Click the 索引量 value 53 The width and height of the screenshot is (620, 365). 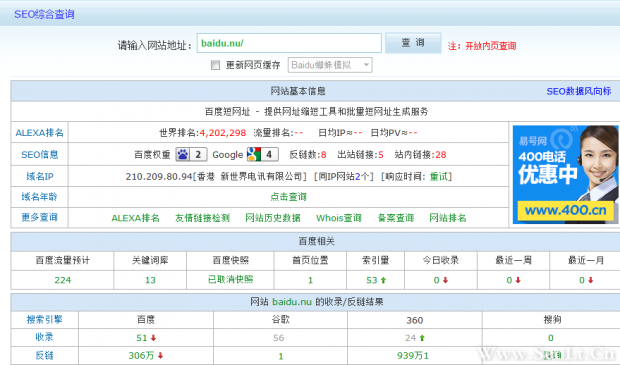[372, 280]
